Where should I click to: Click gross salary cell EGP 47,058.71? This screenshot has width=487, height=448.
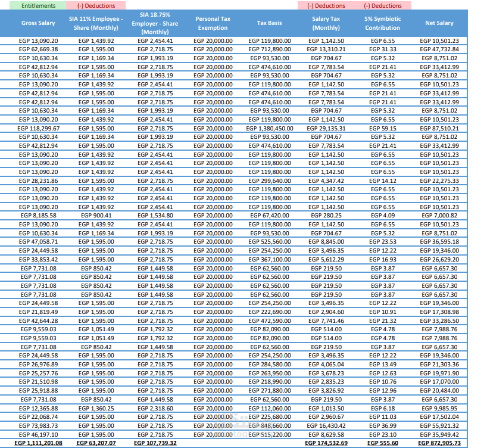[x=38, y=241]
